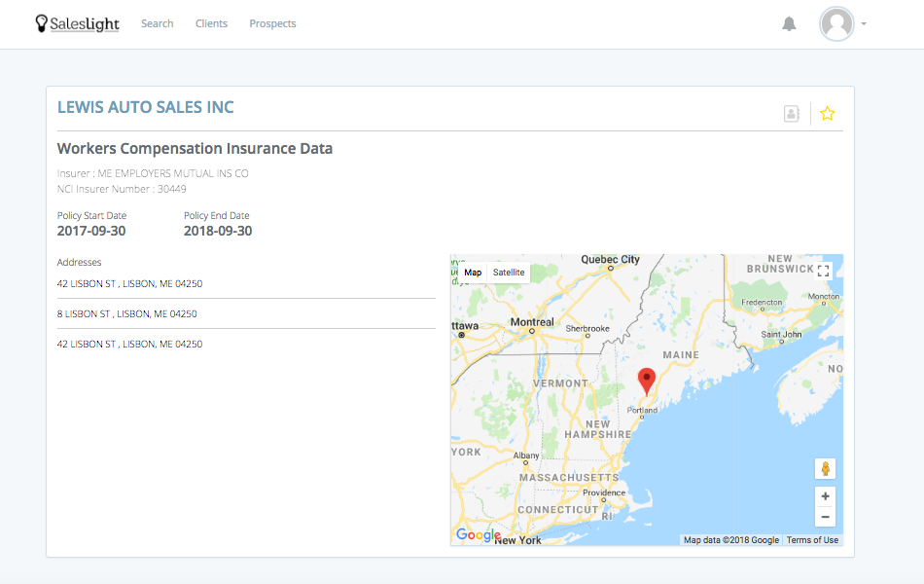Viewport: 924px width, 584px height.
Task: Open the notifications bell
Action: click(789, 23)
